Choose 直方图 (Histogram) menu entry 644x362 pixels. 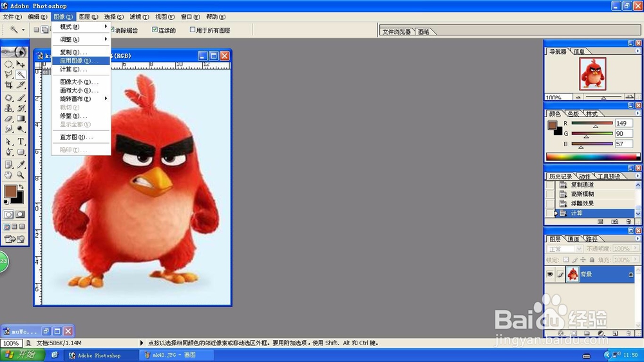[x=81, y=137]
